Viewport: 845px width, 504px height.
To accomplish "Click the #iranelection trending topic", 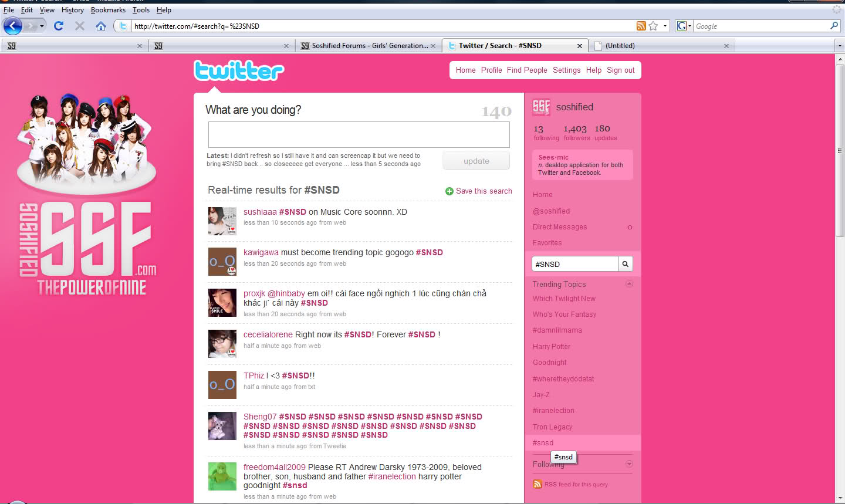I will 553,411.
